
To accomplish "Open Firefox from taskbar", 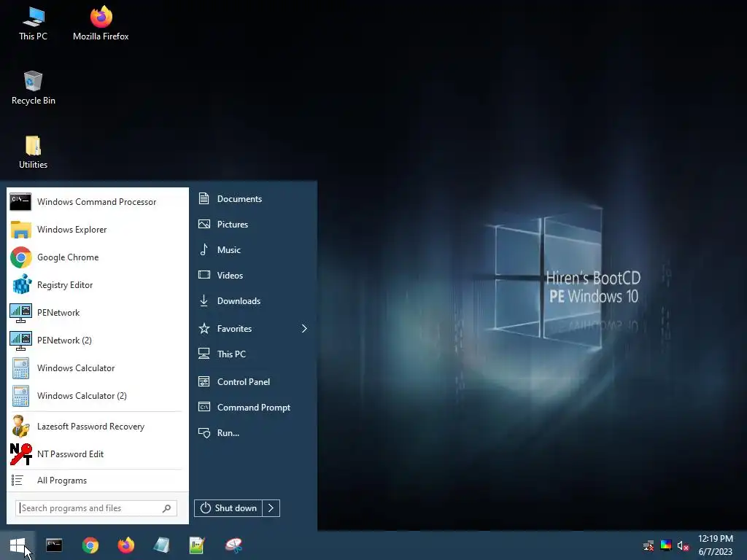I will (125, 545).
